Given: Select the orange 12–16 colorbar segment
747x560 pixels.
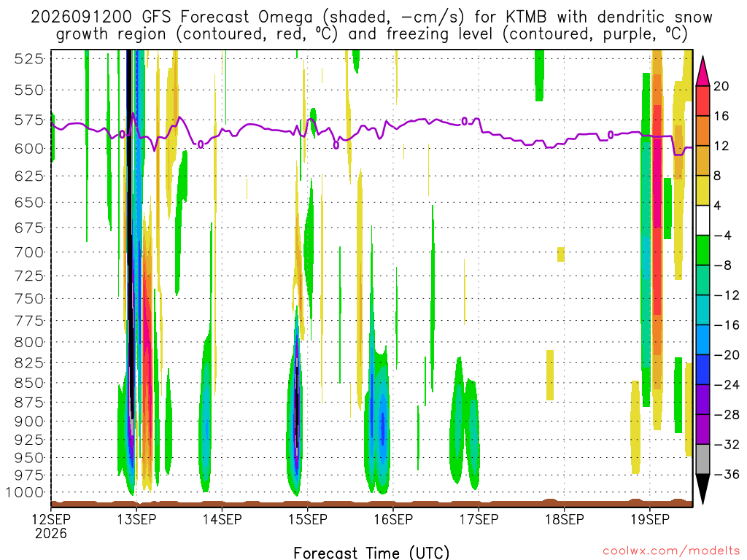Looking at the screenshot, I should [x=703, y=131].
